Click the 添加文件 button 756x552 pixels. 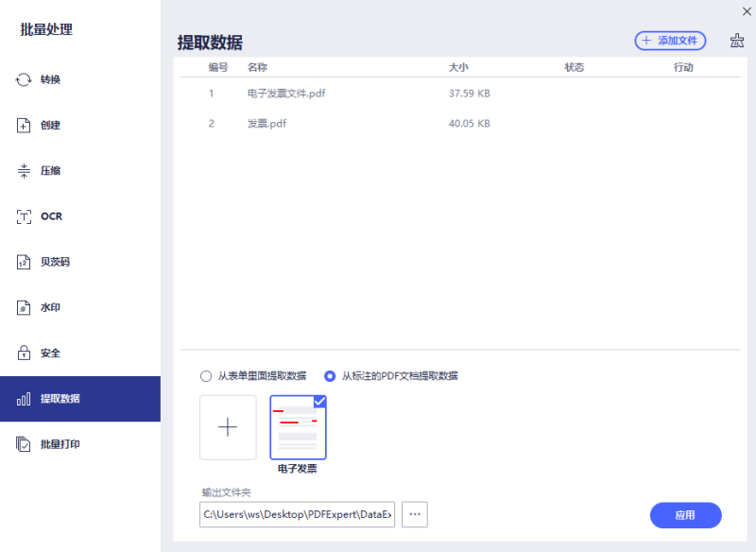pyautogui.click(x=669, y=41)
